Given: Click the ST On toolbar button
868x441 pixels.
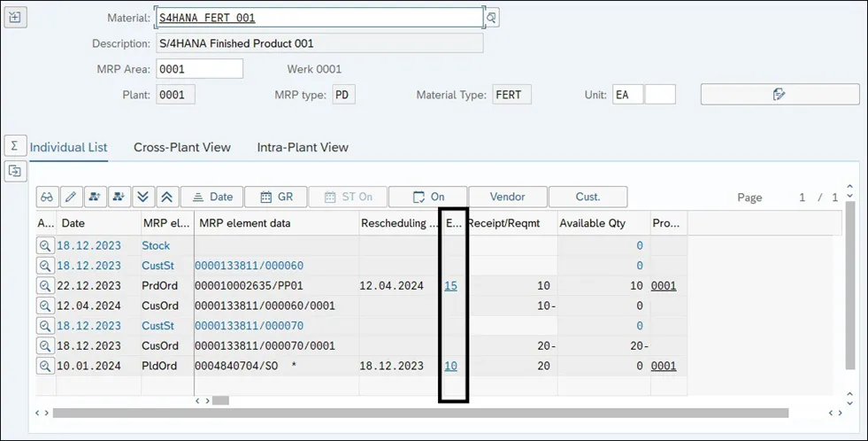Looking at the screenshot, I should coord(349,197).
